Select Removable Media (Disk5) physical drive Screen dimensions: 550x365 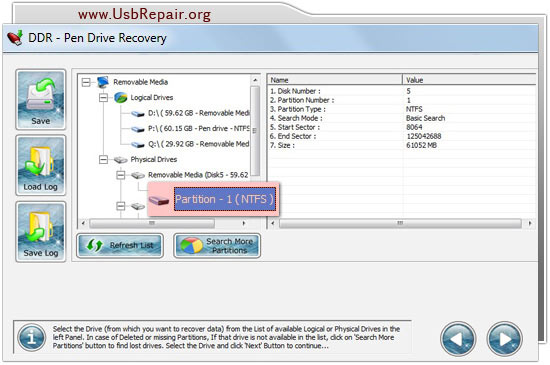(198, 175)
